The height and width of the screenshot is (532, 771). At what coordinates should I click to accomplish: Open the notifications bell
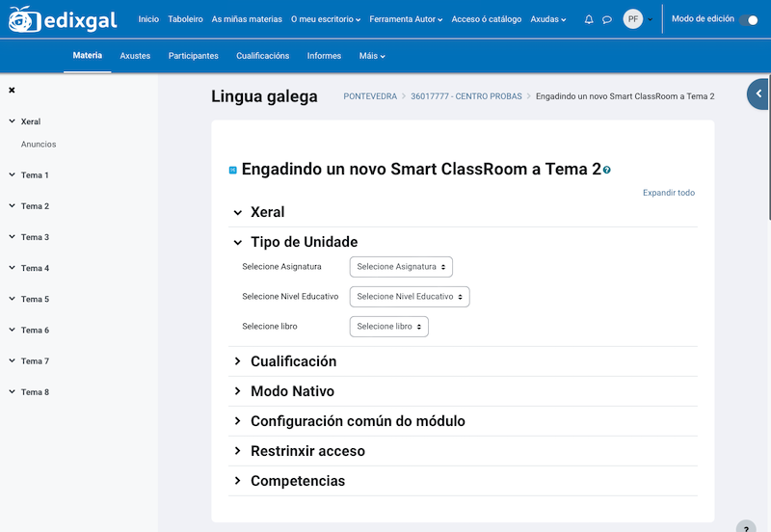[x=589, y=19]
